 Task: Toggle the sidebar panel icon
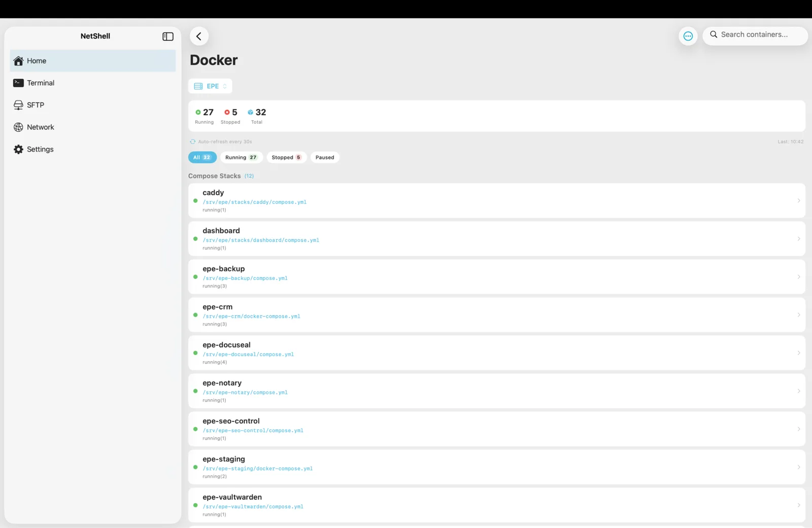point(168,37)
